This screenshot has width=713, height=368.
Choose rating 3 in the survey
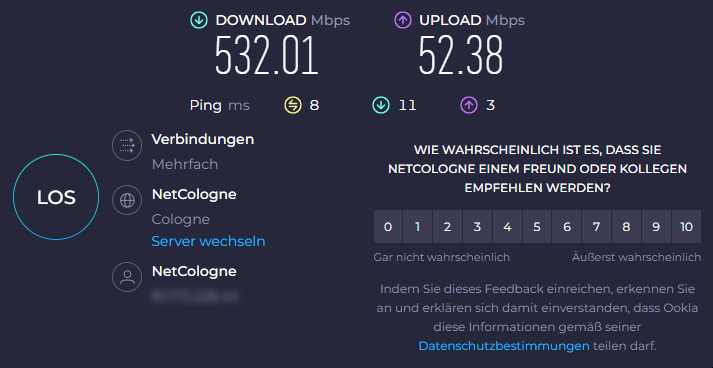tap(477, 227)
